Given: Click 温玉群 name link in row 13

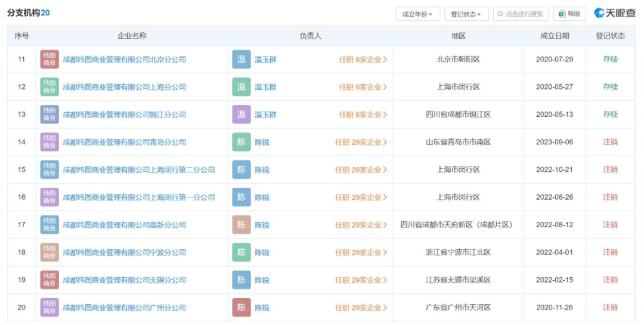Looking at the screenshot, I should [x=265, y=114].
